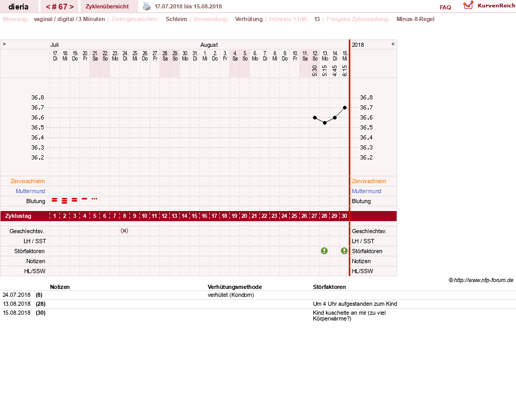Open the FAQ link
The width and height of the screenshot is (516, 420).
445,7
